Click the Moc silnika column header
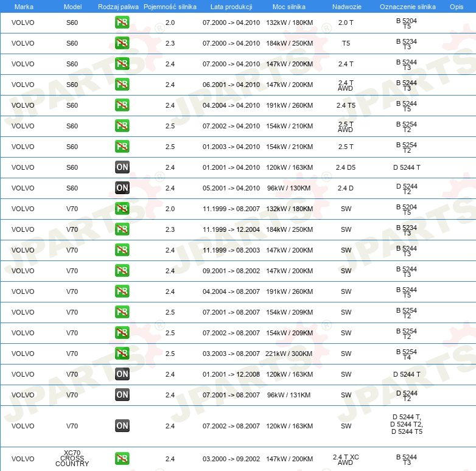The height and width of the screenshot is (471, 476). click(x=289, y=7)
